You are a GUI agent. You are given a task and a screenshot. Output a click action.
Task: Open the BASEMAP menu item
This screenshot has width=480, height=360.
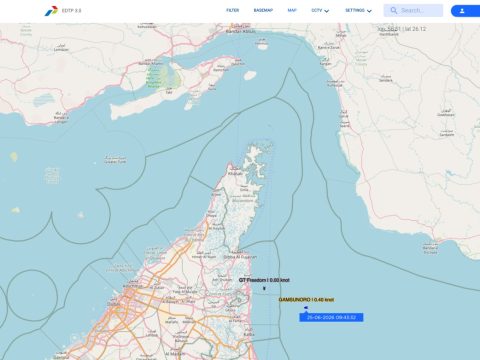click(263, 10)
